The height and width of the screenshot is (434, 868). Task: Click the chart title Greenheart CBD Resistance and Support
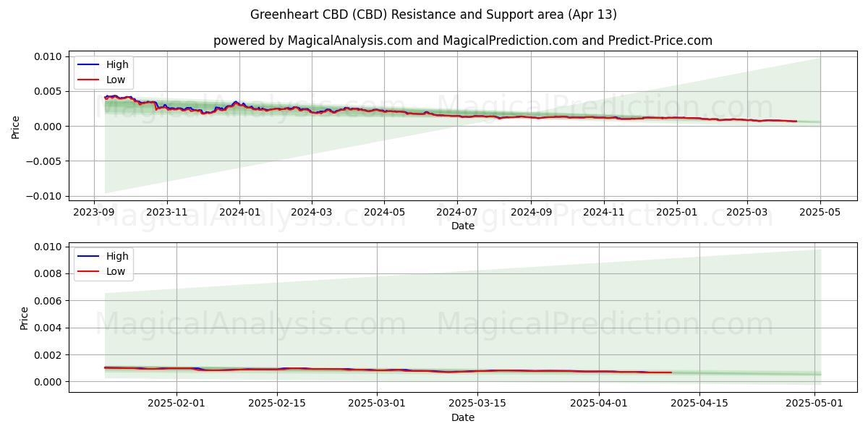(433, 14)
